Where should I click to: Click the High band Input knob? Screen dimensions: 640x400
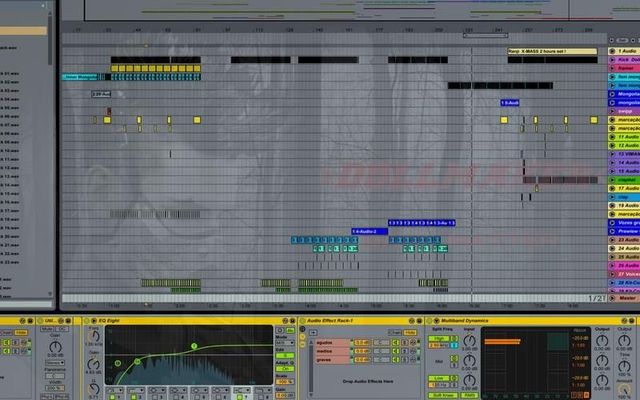tap(470, 340)
